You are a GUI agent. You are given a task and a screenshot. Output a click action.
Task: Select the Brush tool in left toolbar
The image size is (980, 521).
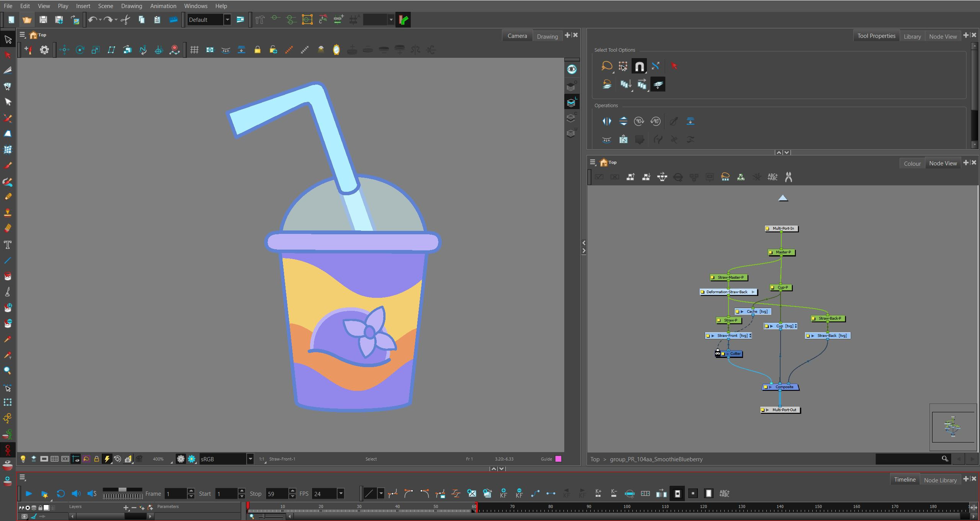8,165
